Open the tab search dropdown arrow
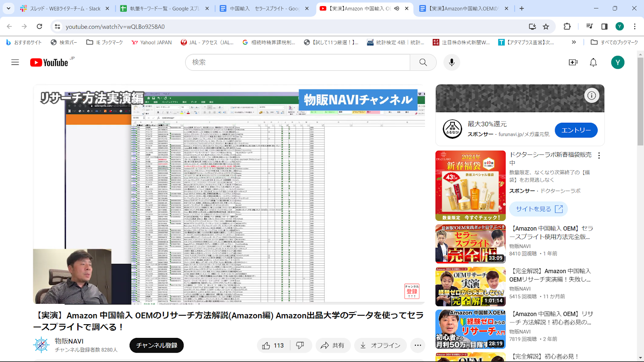Screen dimensions: 644x362 [x=8, y=8]
